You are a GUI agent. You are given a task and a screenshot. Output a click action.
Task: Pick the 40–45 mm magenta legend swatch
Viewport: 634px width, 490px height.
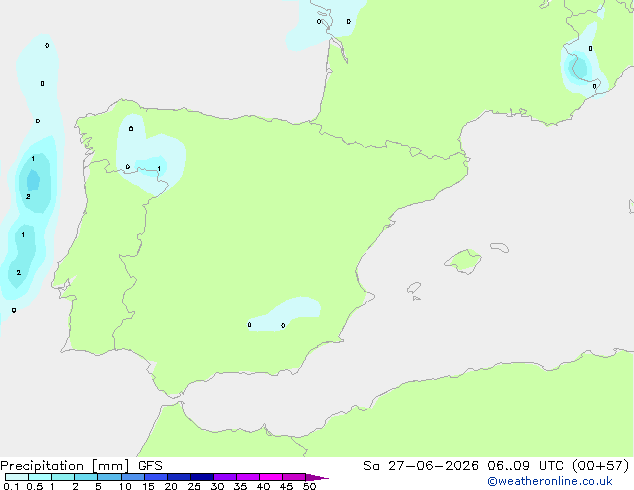point(271,477)
